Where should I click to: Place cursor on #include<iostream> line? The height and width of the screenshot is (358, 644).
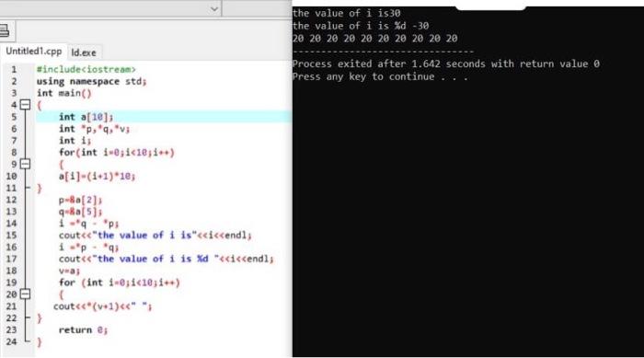tap(86, 69)
